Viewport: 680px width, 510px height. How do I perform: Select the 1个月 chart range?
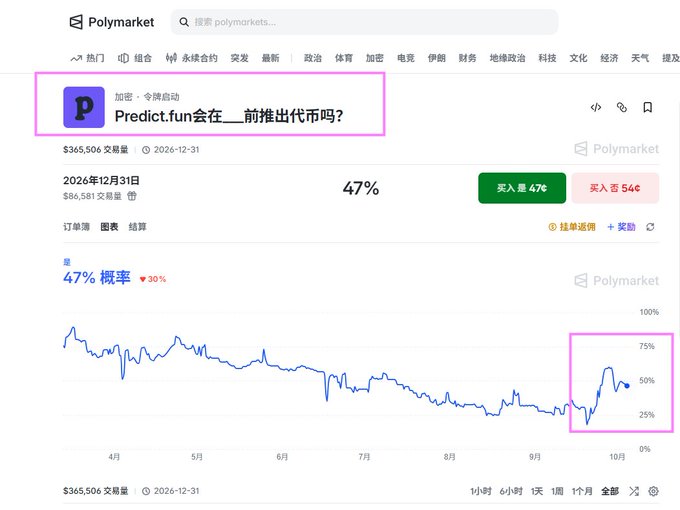pyautogui.click(x=582, y=491)
